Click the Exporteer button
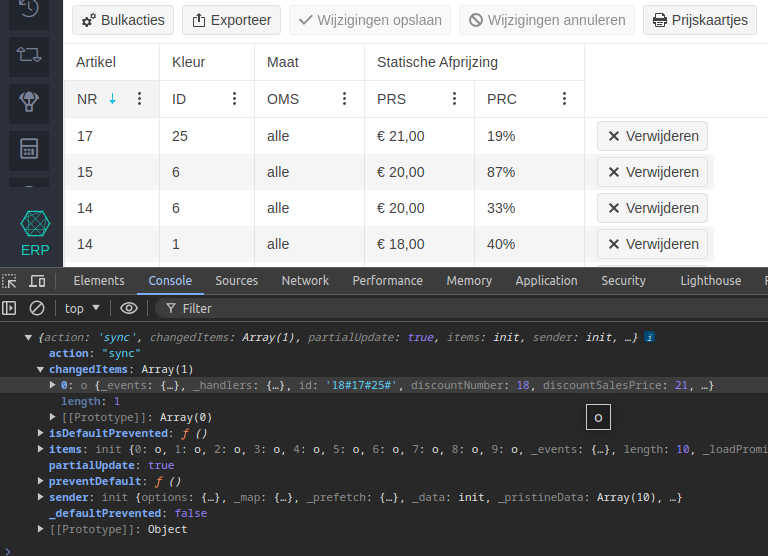768x556 pixels. 232,20
